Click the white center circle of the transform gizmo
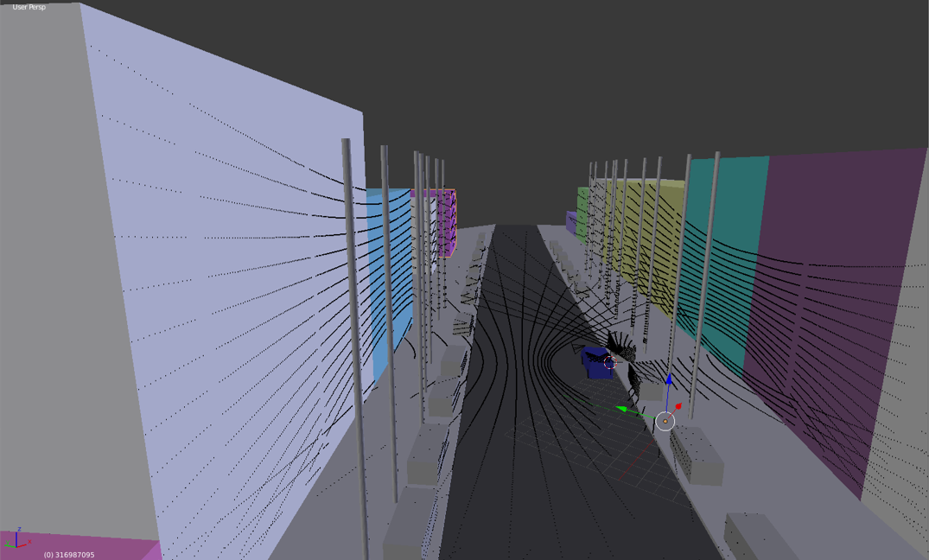Image resolution: width=929 pixels, height=560 pixels. [665, 421]
